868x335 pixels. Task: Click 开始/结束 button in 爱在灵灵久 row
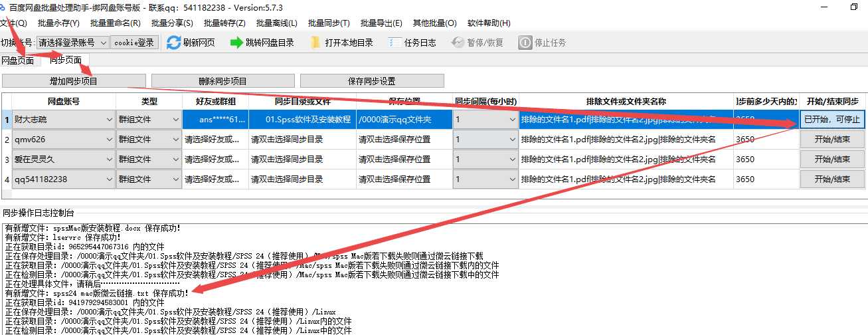coord(832,160)
